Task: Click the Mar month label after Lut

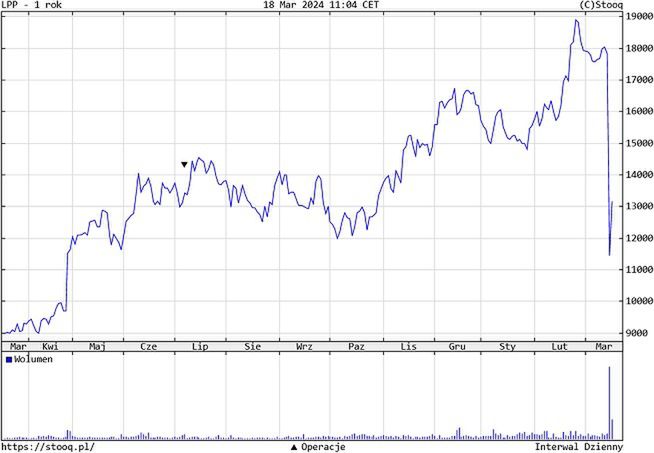Action: click(604, 347)
